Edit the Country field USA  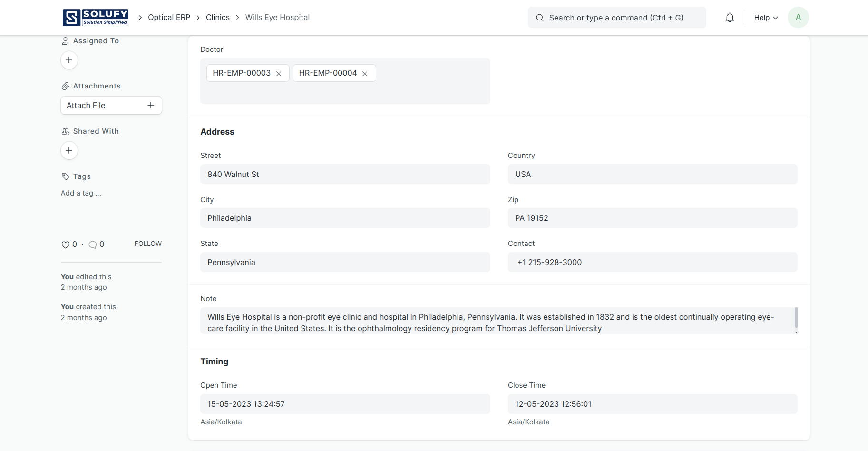point(653,174)
